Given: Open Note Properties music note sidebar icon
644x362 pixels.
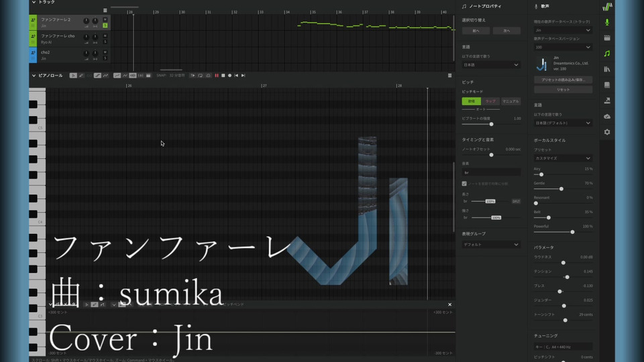Looking at the screenshot, I should 607,54.
